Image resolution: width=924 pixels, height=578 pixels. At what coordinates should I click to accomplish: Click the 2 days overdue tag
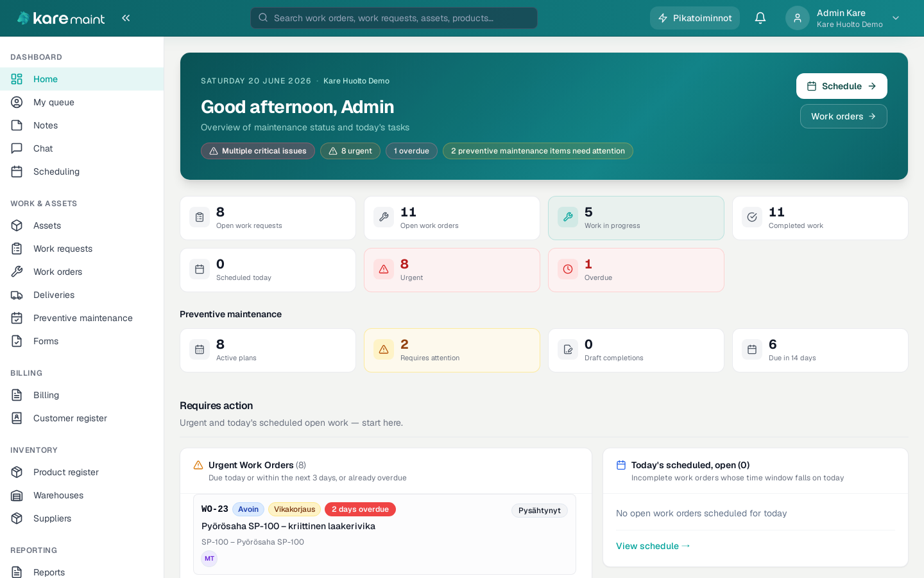(360, 509)
